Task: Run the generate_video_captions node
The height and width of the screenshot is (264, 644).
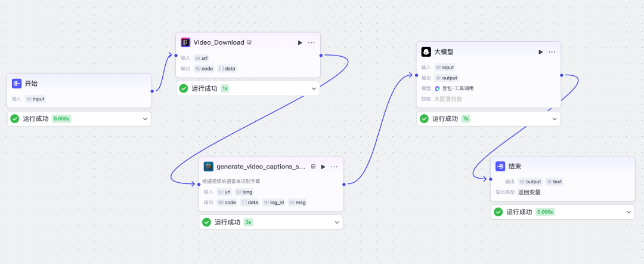Action: click(x=323, y=167)
